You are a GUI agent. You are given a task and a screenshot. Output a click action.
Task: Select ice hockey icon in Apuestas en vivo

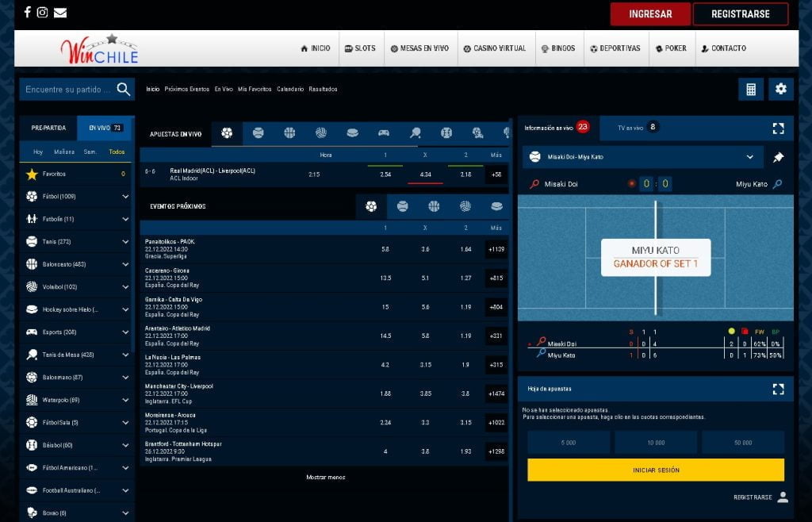352,133
